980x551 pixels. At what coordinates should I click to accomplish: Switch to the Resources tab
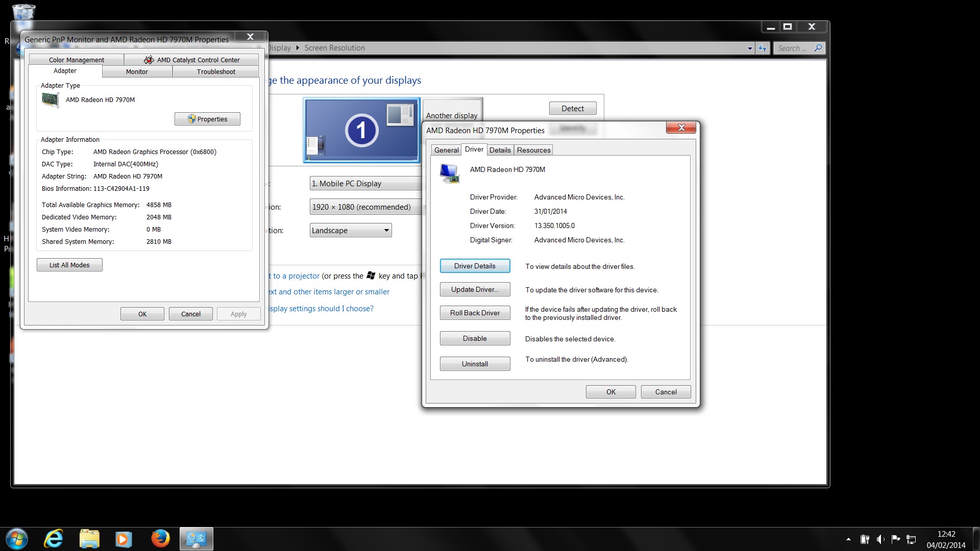(x=533, y=150)
